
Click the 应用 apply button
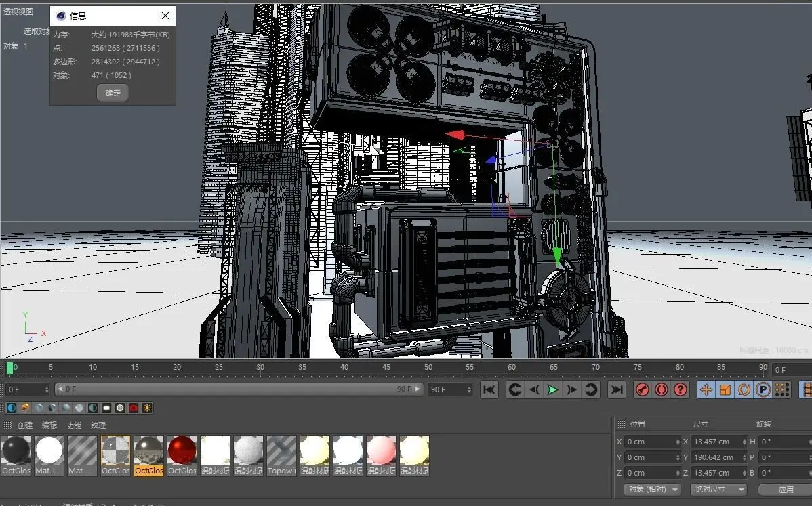coord(786,490)
